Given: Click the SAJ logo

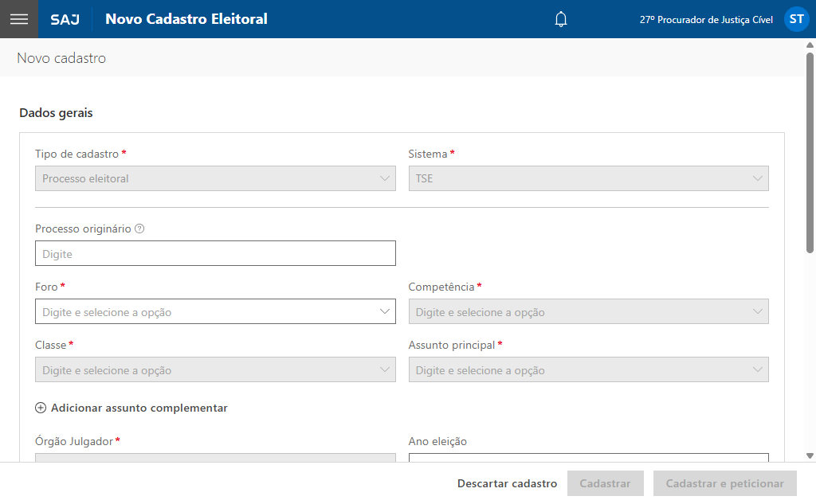Looking at the screenshot, I should (x=65, y=19).
